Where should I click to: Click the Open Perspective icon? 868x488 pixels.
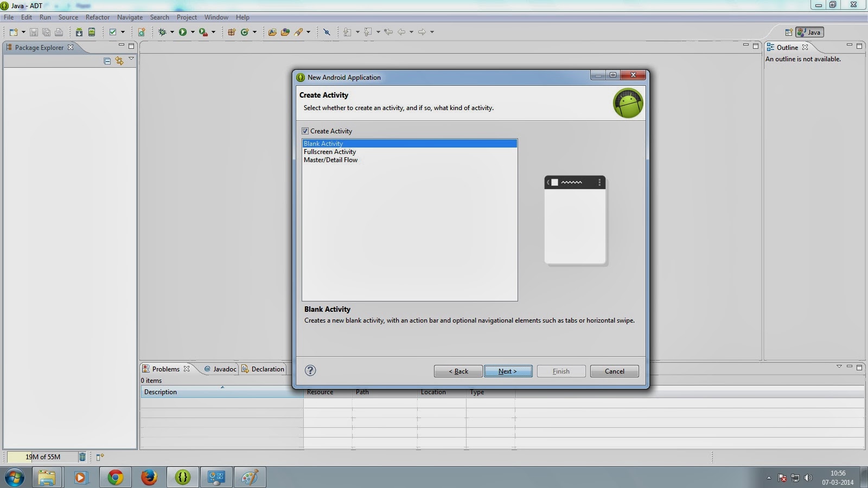(789, 33)
